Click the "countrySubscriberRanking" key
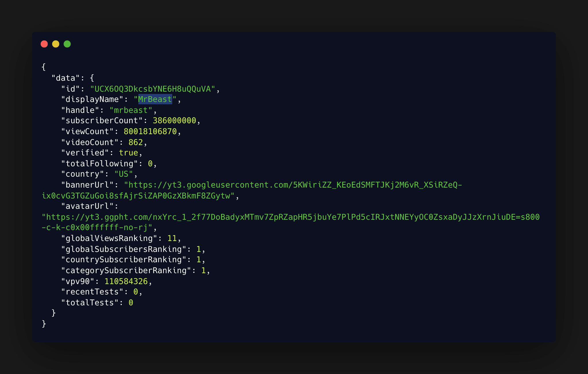The width and height of the screenshot is (588, 374). 124,260
